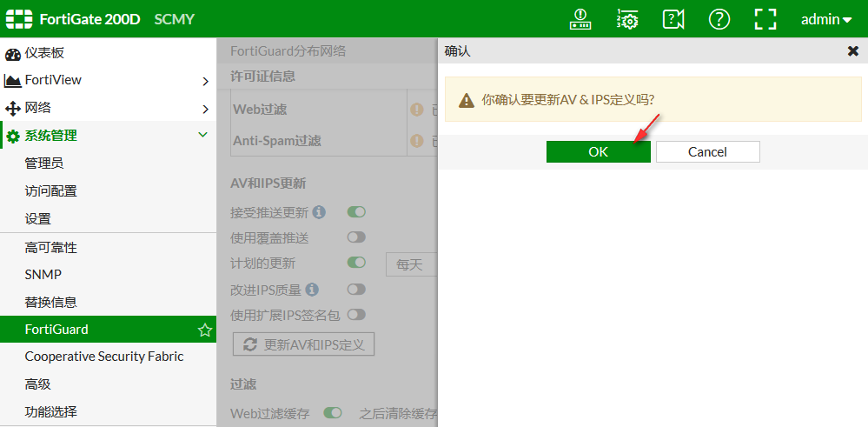Close the 确认 dialog with the X
The width and height of the screenshot is (868, 427).
853,51
